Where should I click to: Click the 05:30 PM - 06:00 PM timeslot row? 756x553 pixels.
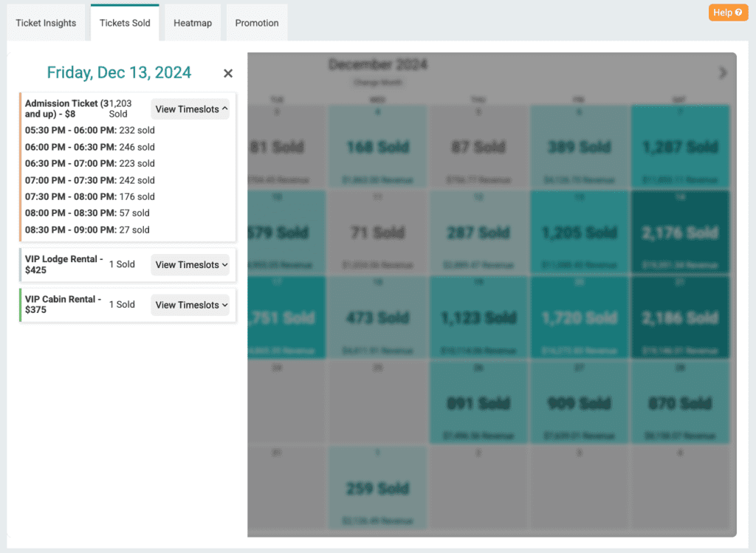(89, 131)
